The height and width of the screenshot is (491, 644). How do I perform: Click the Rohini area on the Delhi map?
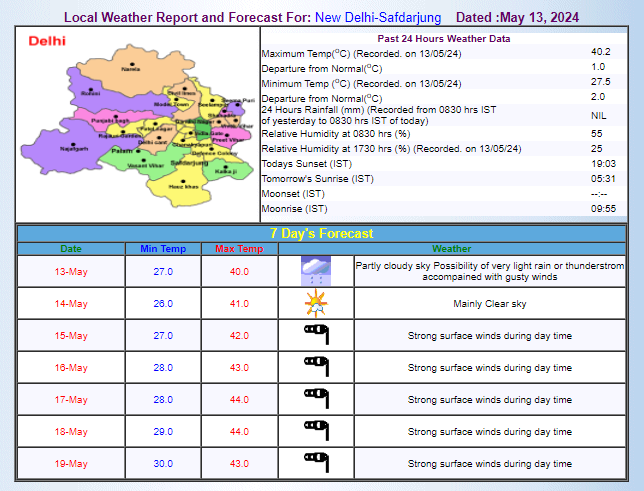click(x=92, y=93)
